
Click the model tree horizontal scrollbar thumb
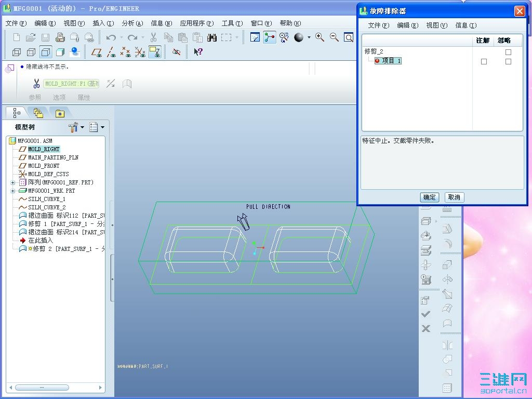[42, 388]
